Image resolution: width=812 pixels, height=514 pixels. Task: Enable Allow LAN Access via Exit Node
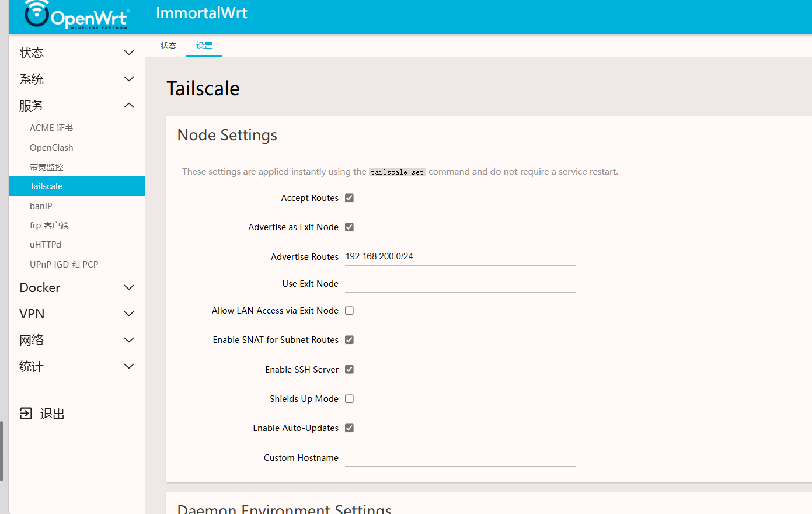(x=349, y=311)
